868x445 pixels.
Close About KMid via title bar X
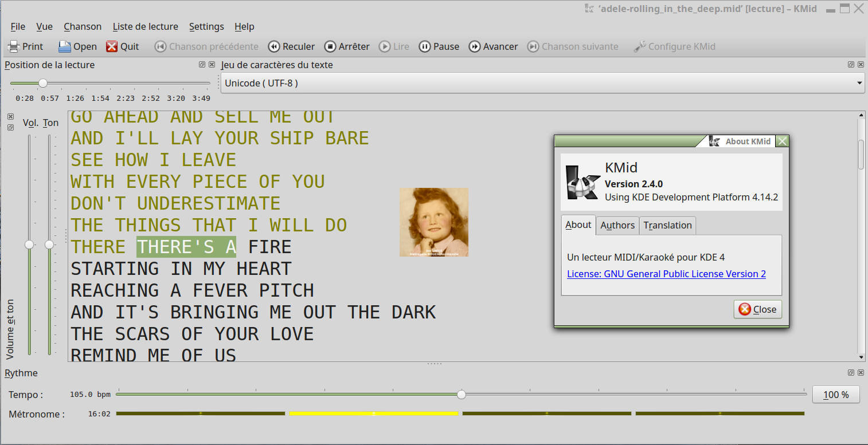click(x=782, y=141)
